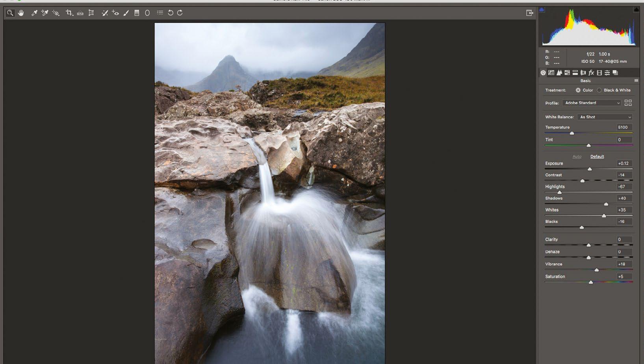
Task: Click the Vibrance value field showing +18
Action: tap(625, 264)
